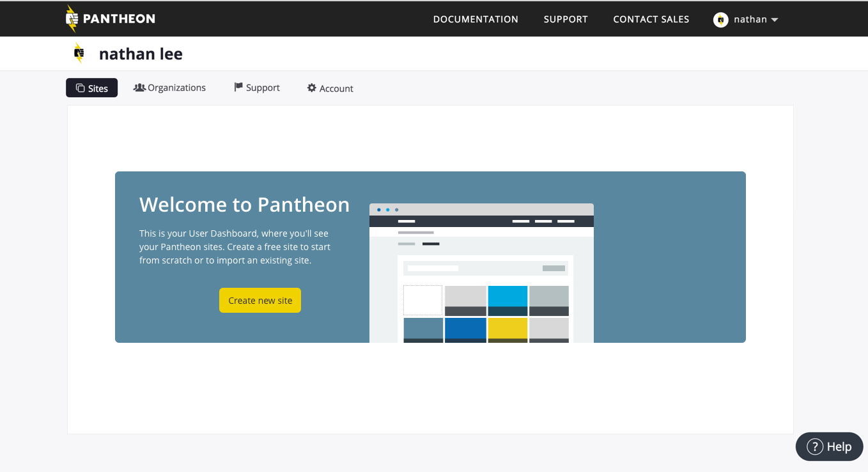The image size is (868, 472).
Task: Click the Welcome to Pantheon heading
Action: tap(244, 205)
